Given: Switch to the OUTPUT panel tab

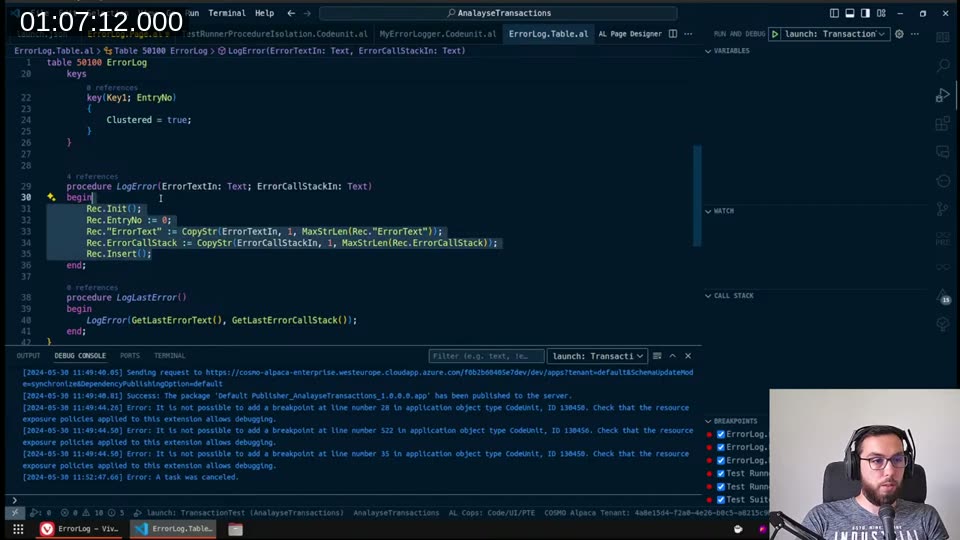Looking at the screenshot, I should pyautogui.click(x=28, y=356).
